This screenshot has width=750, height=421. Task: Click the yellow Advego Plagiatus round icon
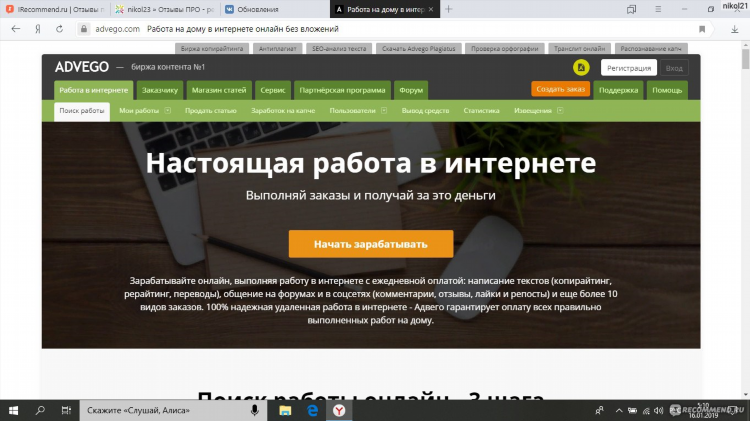click(x=581, y=67)
